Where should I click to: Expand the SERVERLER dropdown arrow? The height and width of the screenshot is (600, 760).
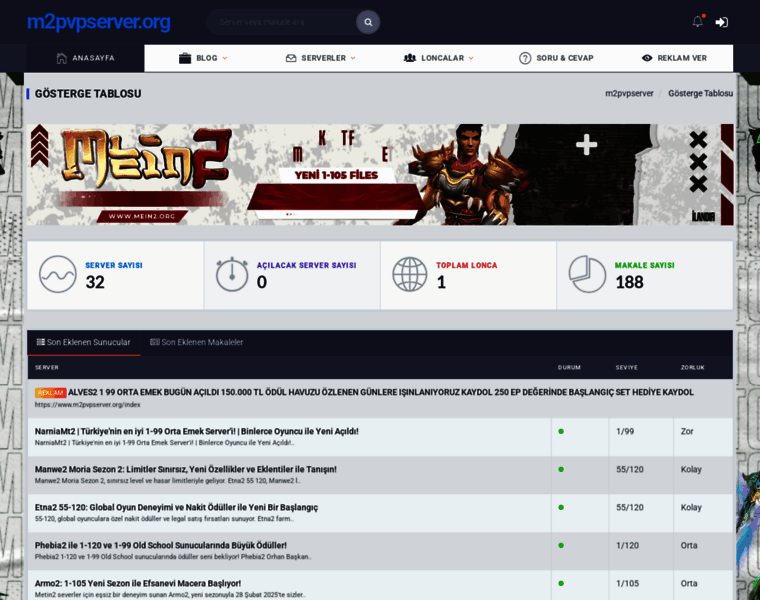pyautogui.click(x=353, y=58)
